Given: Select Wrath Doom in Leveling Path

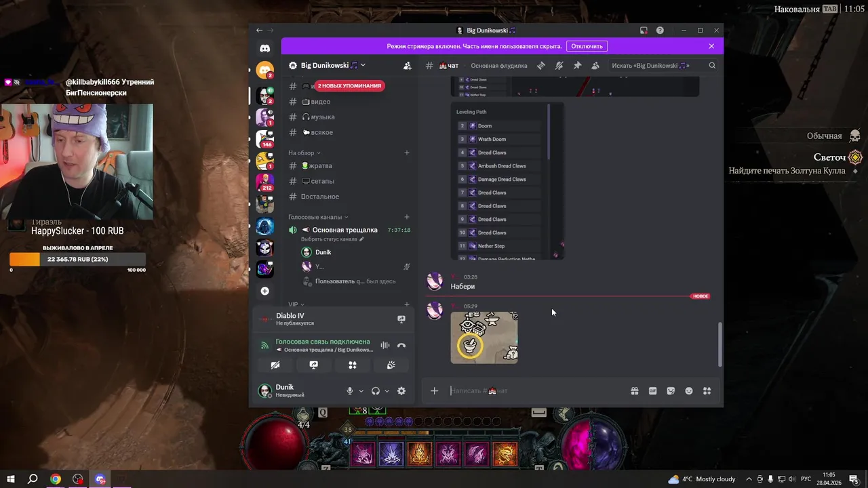Looking at the screenshot, I should 499,139.
